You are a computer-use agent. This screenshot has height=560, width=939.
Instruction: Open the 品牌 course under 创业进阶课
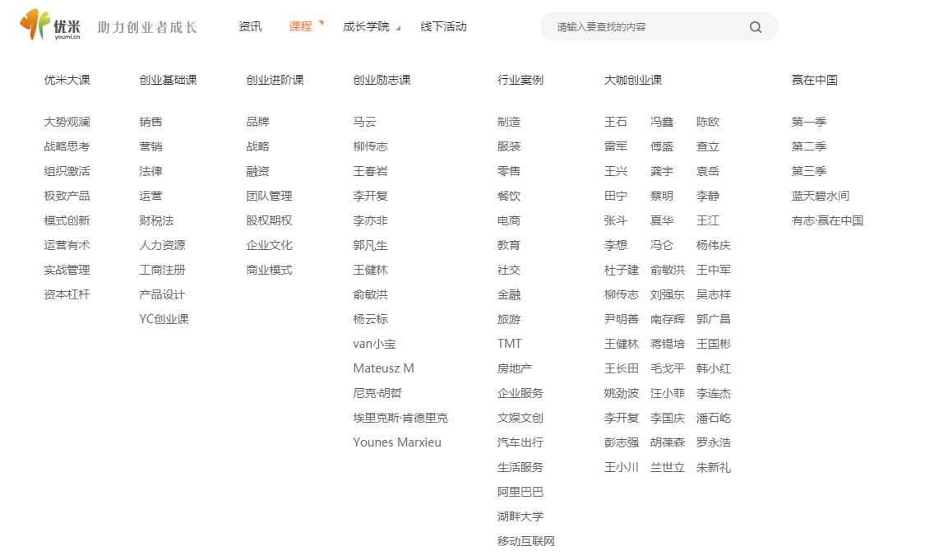pos(256,122)
